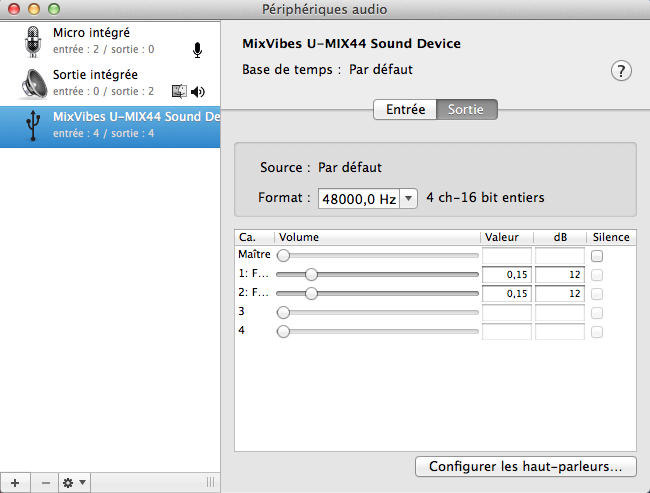
Task: Click the channel 1 dB value field
Action: (559, 275)
